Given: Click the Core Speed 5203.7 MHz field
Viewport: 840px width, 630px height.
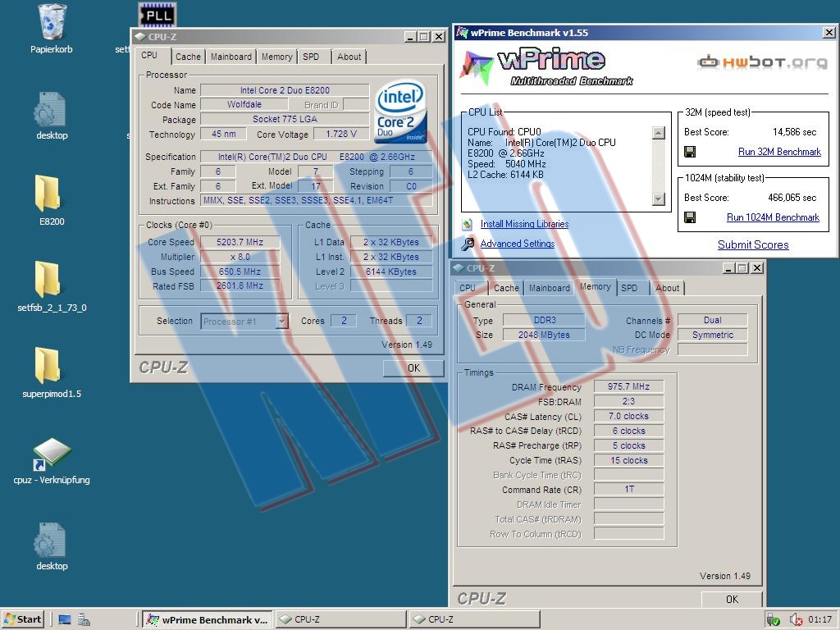Looking at the screenshot, I should click(x=240, y=242).
